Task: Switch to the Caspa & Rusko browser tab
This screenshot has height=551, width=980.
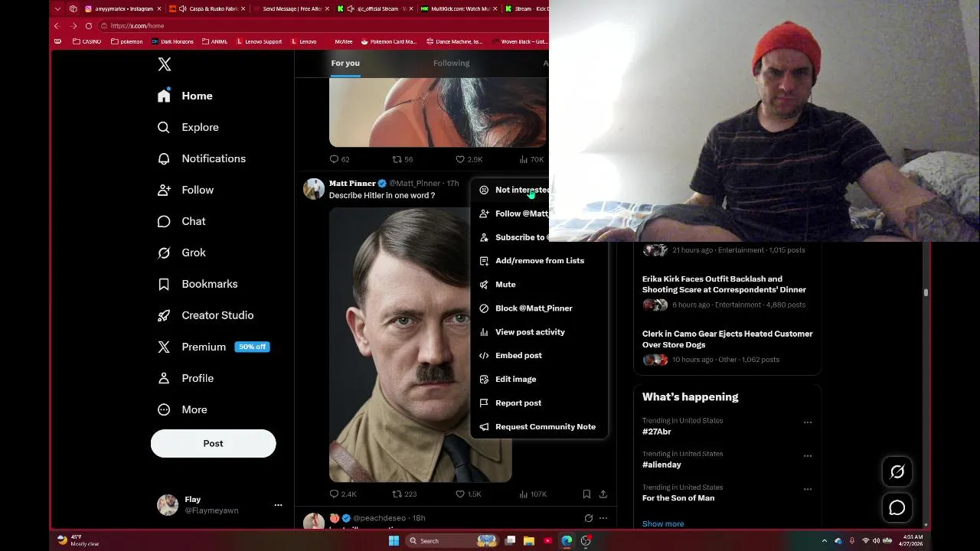Action: [207, 8]
